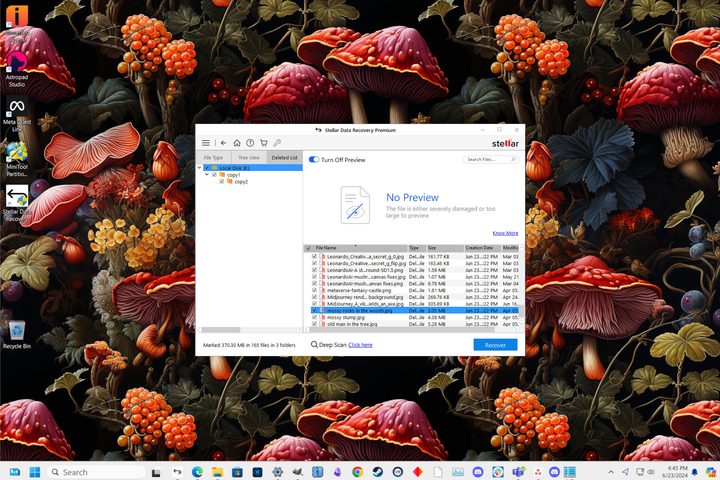Open Microsoft Edge from the taskbar
The height and width of the screenshot is (480, 720).
(x=197, y=472)
